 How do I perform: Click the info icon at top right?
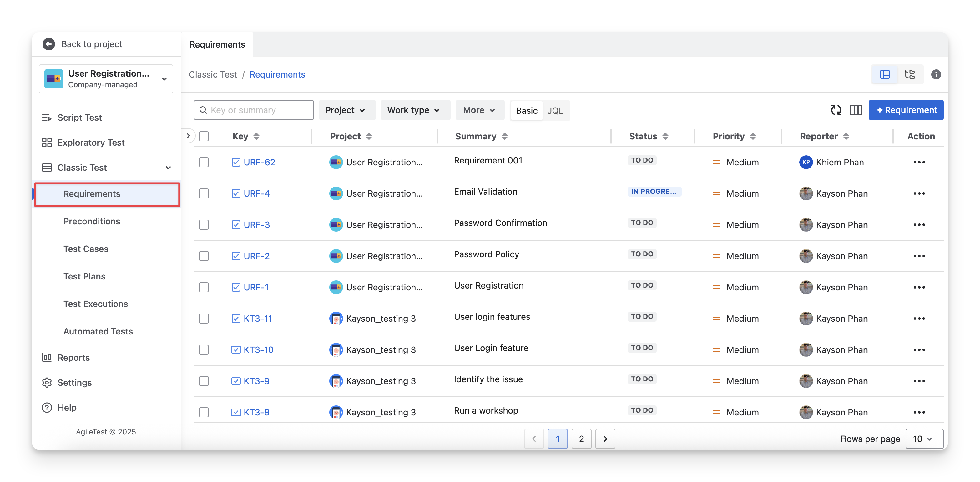[x=936, y=75]
